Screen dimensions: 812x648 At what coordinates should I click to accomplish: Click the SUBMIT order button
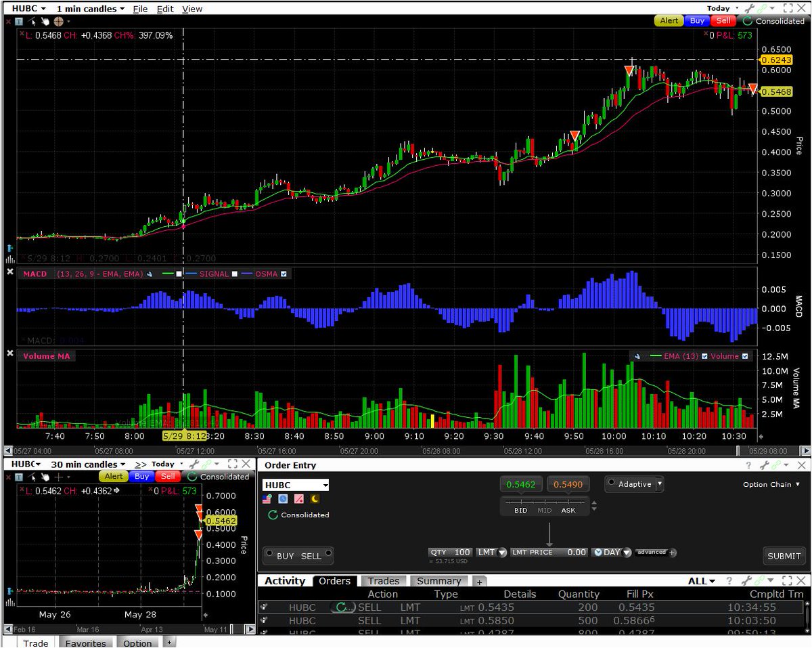tap(784, 556)
